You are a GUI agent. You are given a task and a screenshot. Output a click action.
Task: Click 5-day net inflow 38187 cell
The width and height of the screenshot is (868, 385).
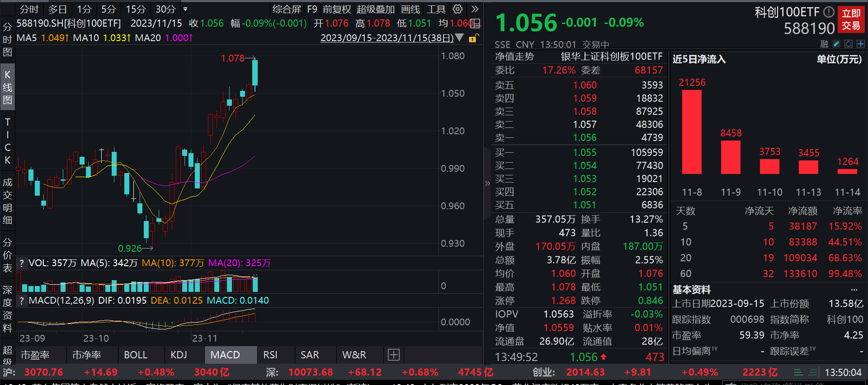(803, 226)
